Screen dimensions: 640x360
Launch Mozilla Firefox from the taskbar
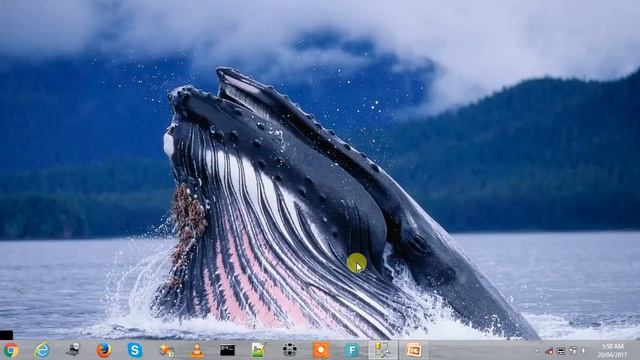(x=104, y=350)
